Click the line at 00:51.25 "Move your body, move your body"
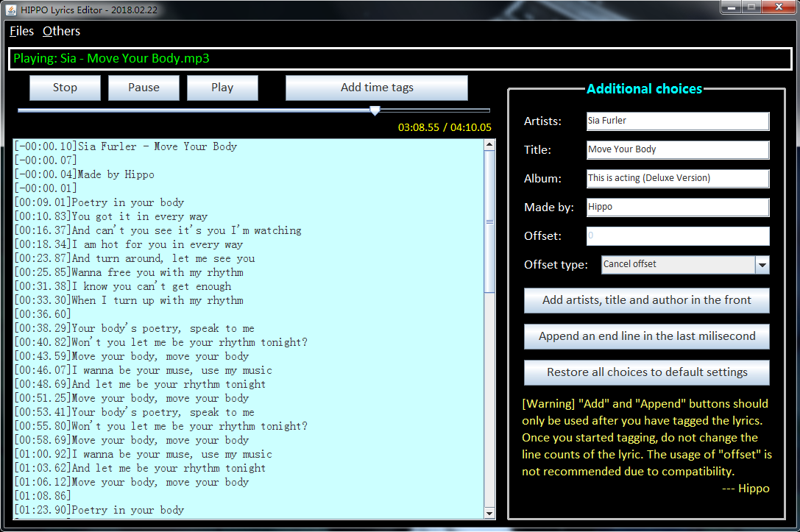The height and width of the screenshot is (532, 800). click(x=132, y=398)
